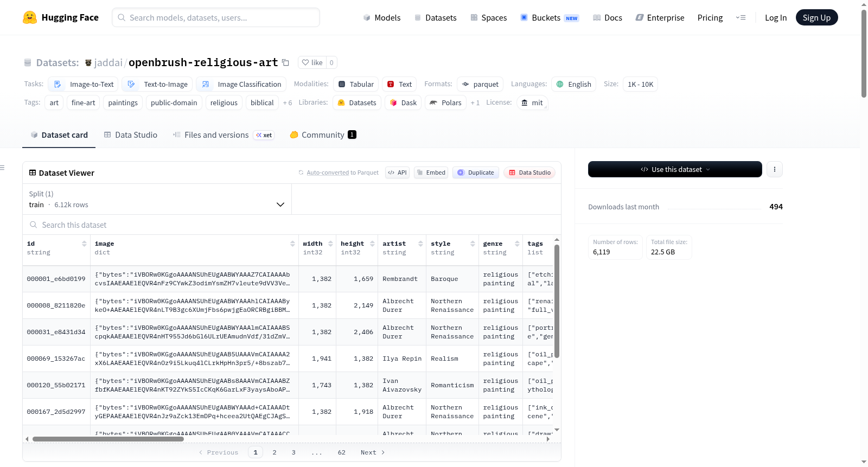Go to the Pricing page
The height and width of the screenshot is (467, 868).
(710, 18)
